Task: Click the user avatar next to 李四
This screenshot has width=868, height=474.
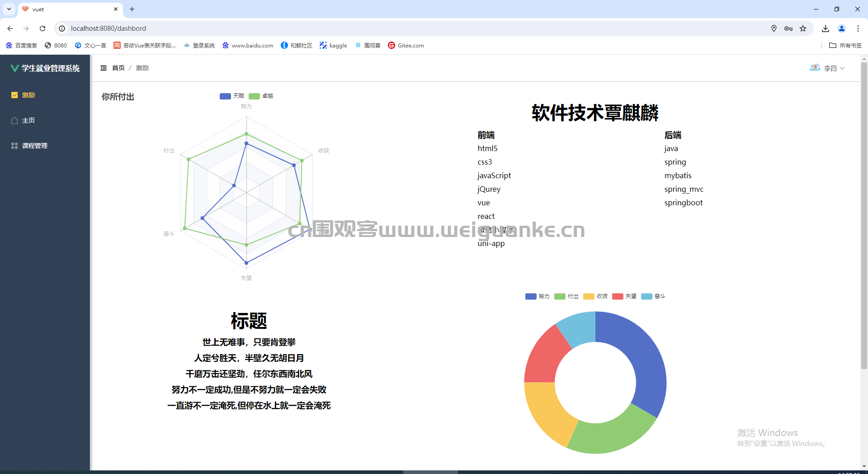Action: [x=815, y=68]
